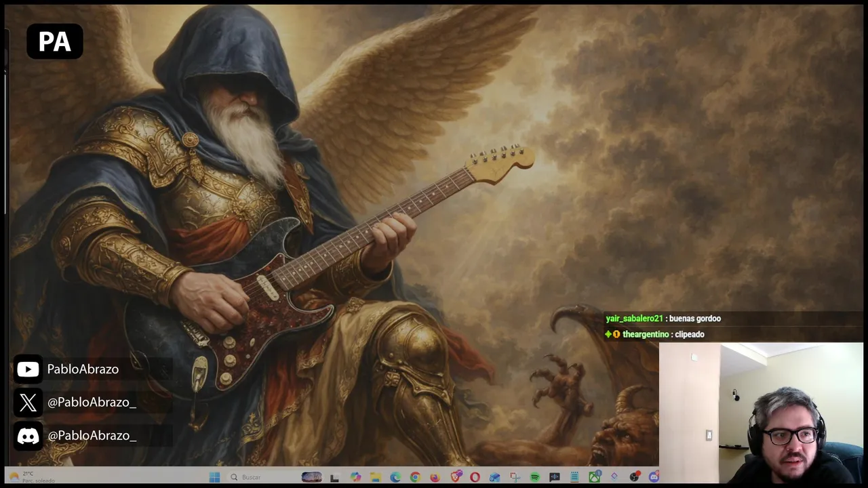Open the Task View icon in taskbar
The width and height of the screenshot is (868, 488).
[334, 477]
